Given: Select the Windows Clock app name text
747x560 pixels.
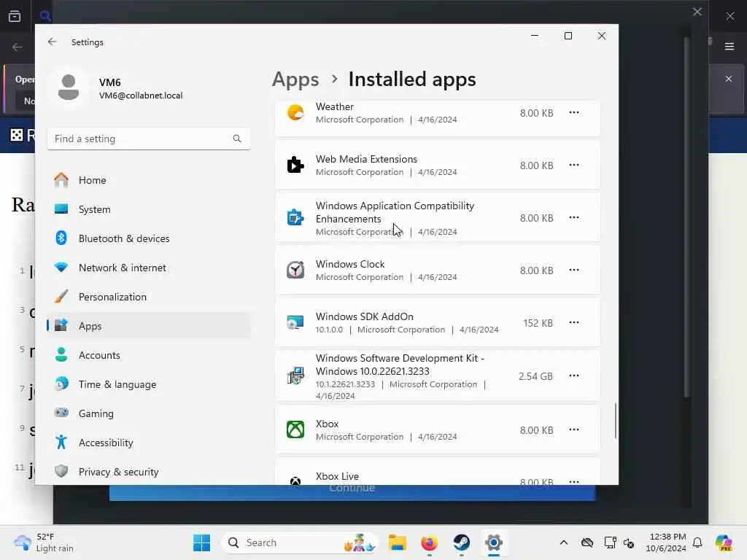Looking at the screenshot, I should point(350,264).
